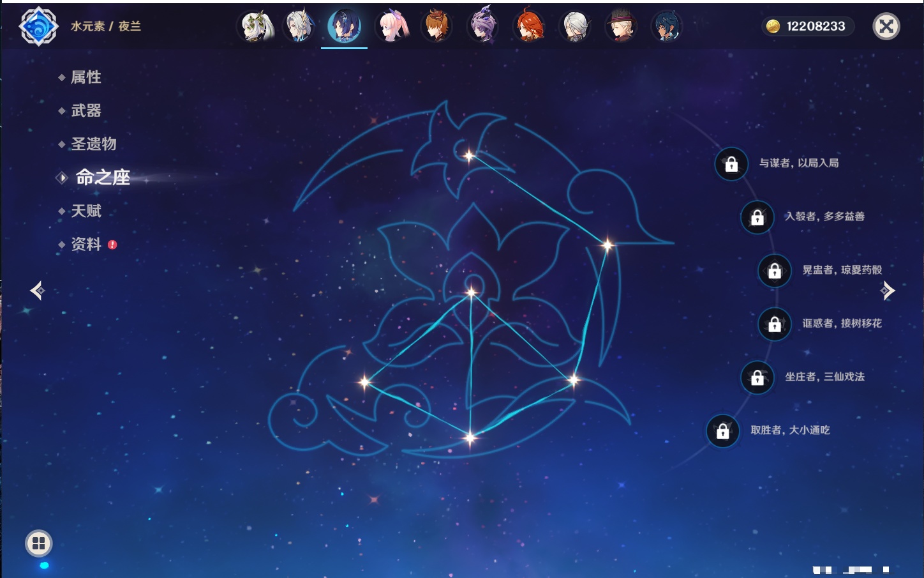Screen dimensions: 924x578
Task: Open the 圣遗物 artifacts page
Action: [x=94, y=144]
